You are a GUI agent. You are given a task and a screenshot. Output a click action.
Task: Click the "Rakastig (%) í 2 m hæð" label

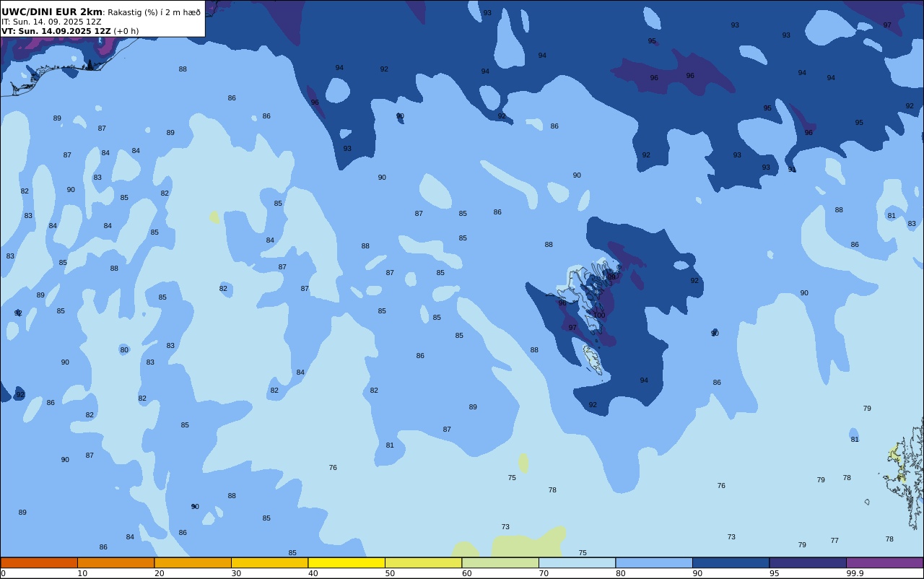(154, 12)
